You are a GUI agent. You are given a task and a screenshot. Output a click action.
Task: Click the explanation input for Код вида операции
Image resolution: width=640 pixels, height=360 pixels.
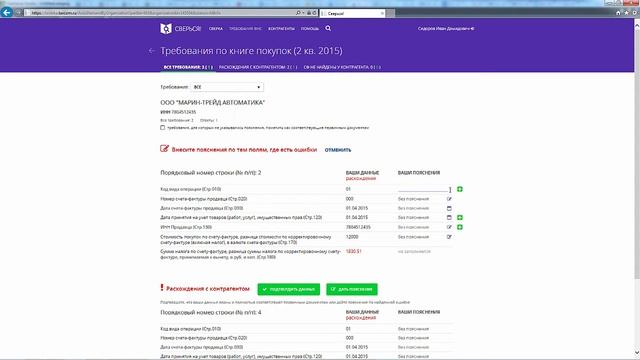(423, 189)
